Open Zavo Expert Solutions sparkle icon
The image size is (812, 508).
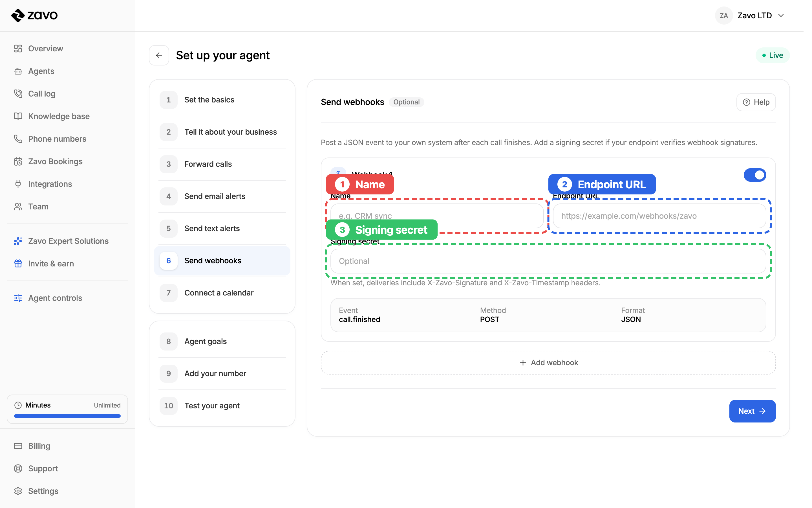point(18,241)
